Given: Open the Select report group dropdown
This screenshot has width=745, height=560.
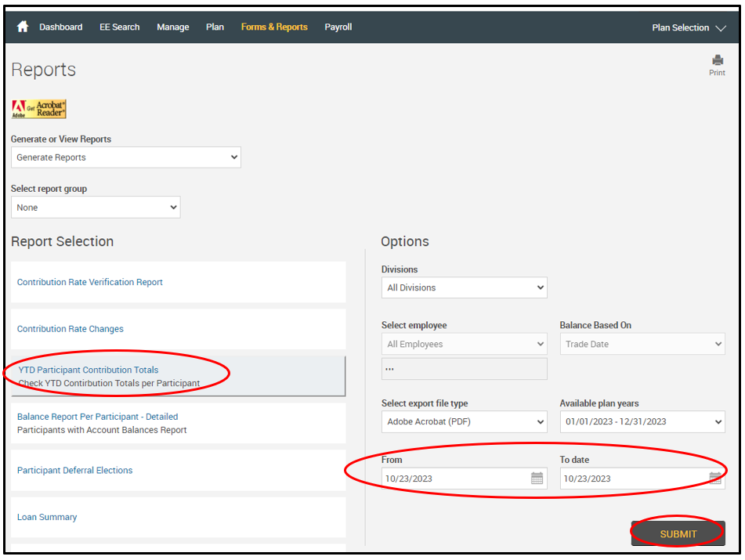Looking at the screenshot, I should (95, 208).
